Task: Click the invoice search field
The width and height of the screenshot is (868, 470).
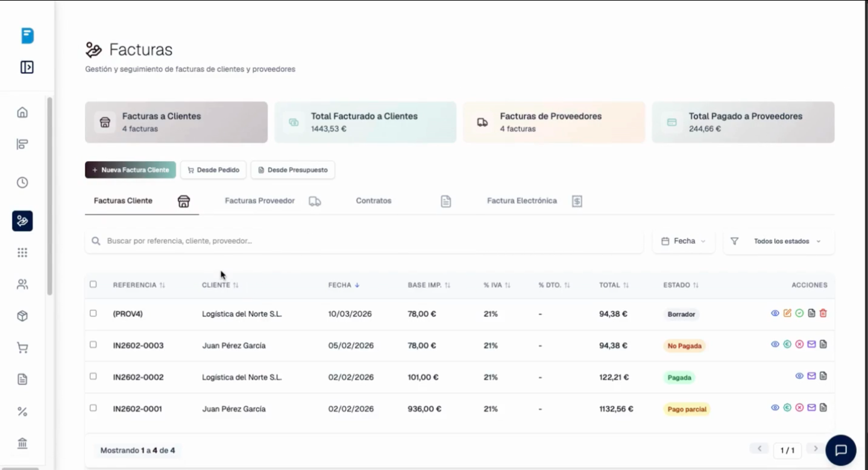Action: [364, 241]
